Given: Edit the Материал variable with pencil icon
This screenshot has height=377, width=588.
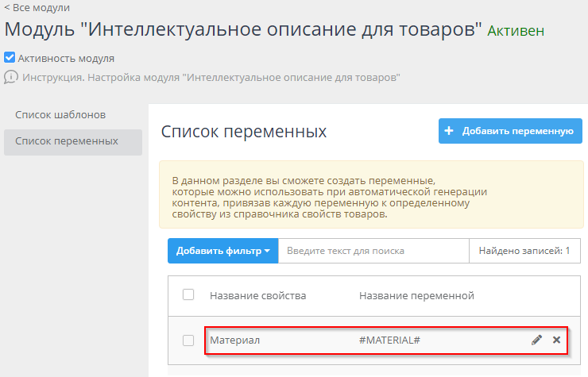Looking at the screenshot, I should pos(536,340).
